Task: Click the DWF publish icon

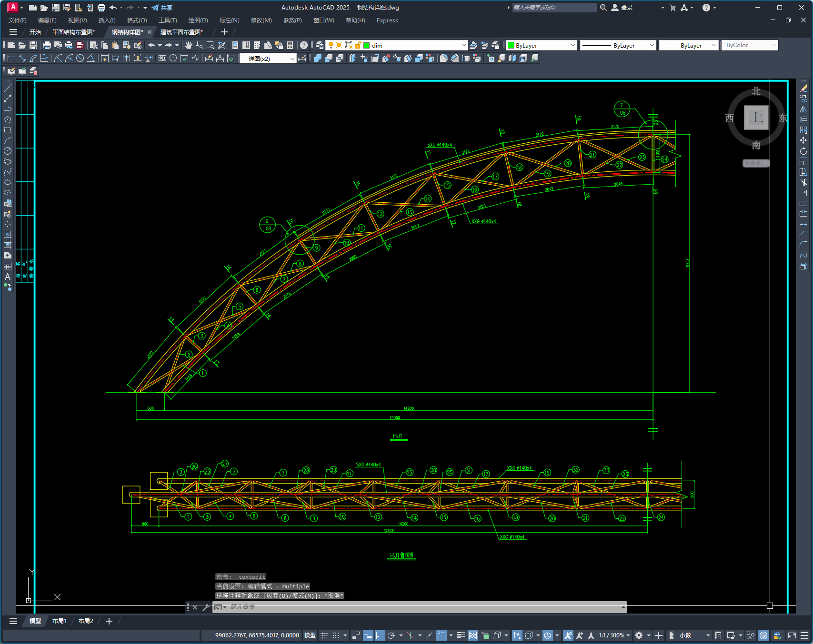Action: 80,45
